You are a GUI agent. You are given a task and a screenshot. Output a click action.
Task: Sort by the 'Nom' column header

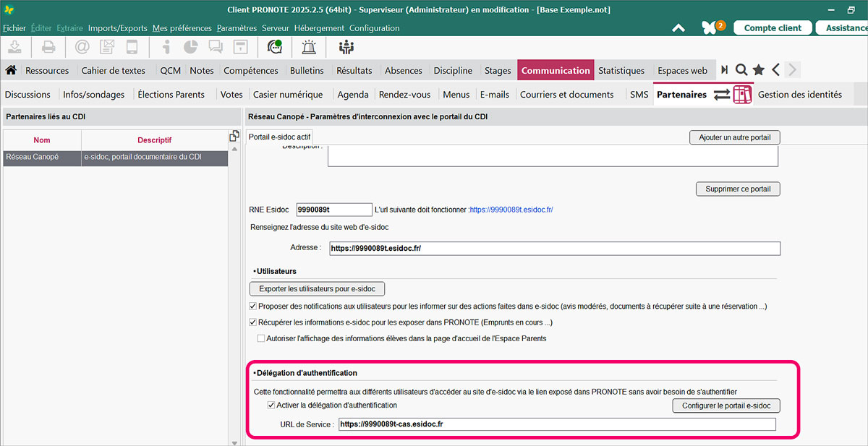(x=42, y=140)
